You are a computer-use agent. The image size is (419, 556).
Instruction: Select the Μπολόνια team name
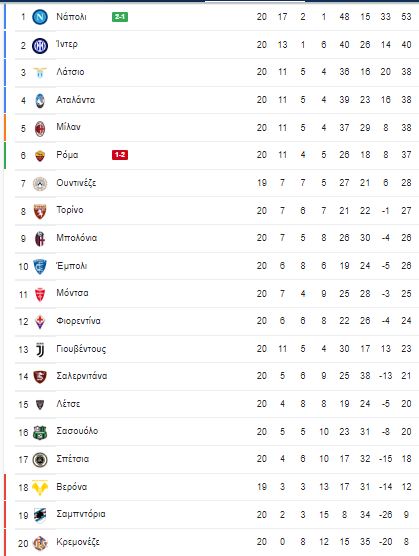coord(77,238)
